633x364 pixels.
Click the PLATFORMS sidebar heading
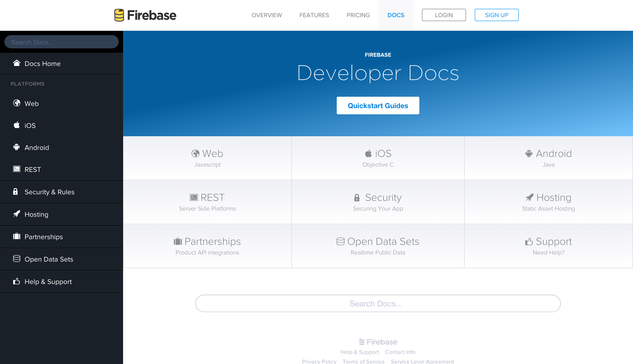pyautogui.click(x=27, y=84)
